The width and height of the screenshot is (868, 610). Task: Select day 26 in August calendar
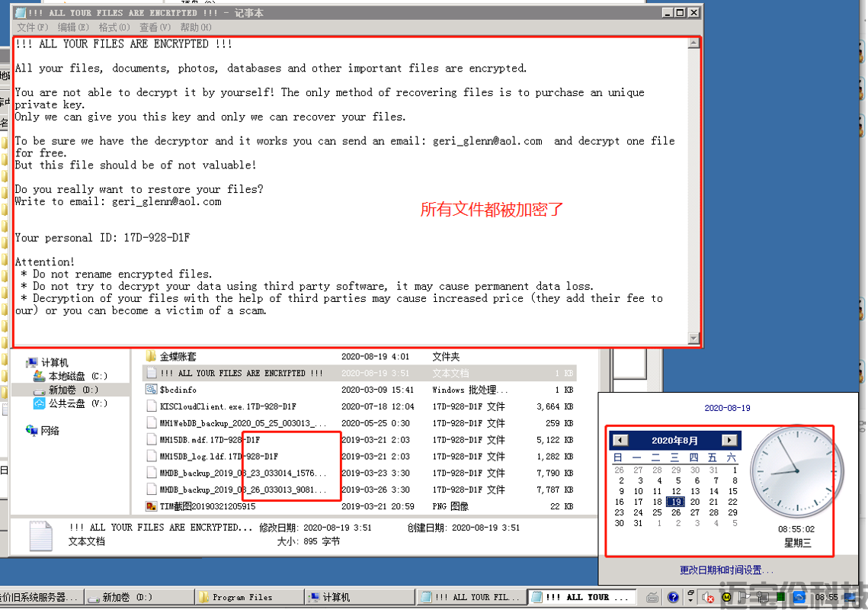click(x=675, y=512)
